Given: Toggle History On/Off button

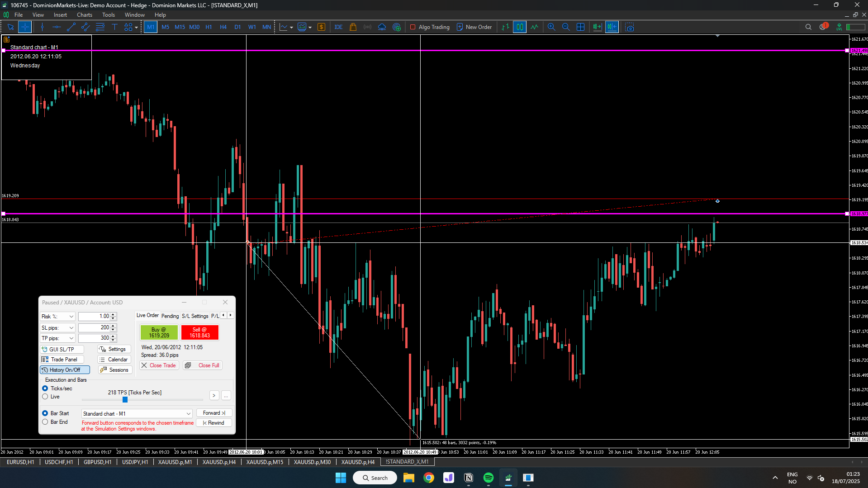Looking at the screenshot, I should coord(65,370).
